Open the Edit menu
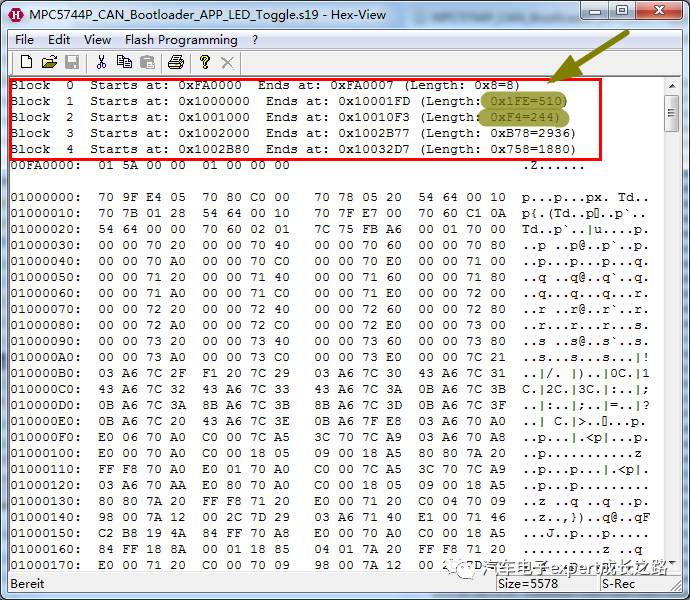 [59, 40]
